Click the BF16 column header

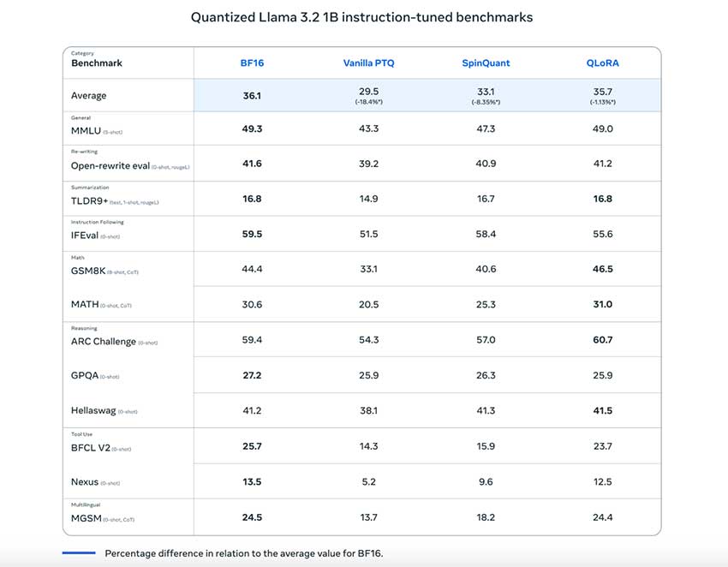coord(252,63)
